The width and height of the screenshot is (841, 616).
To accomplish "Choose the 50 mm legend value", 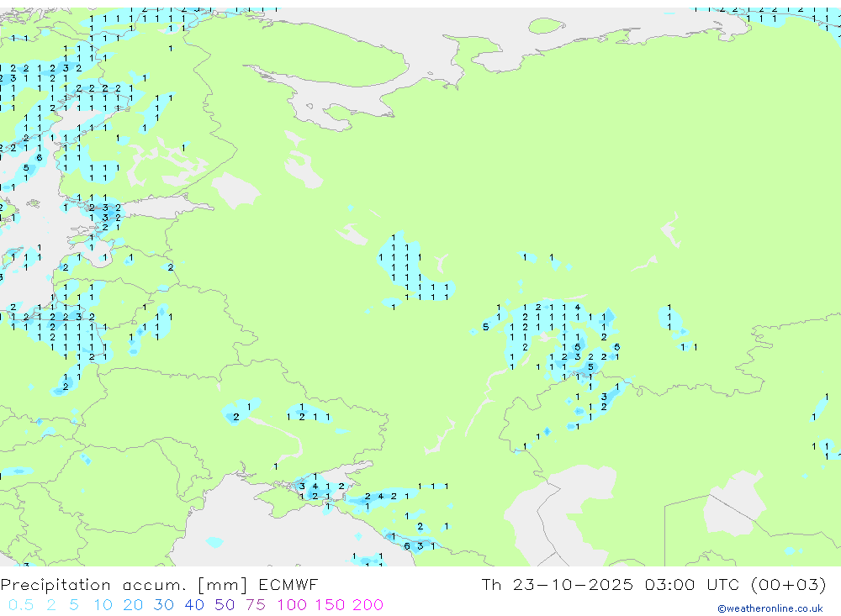I will pos(225,605).
